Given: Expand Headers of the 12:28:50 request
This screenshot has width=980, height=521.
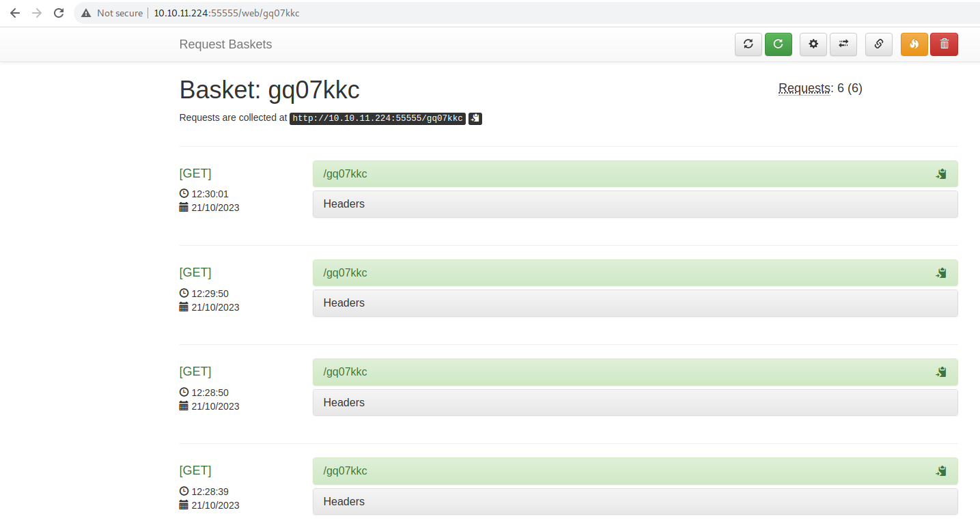Looking at the screenshot, I should click(635, 402).
